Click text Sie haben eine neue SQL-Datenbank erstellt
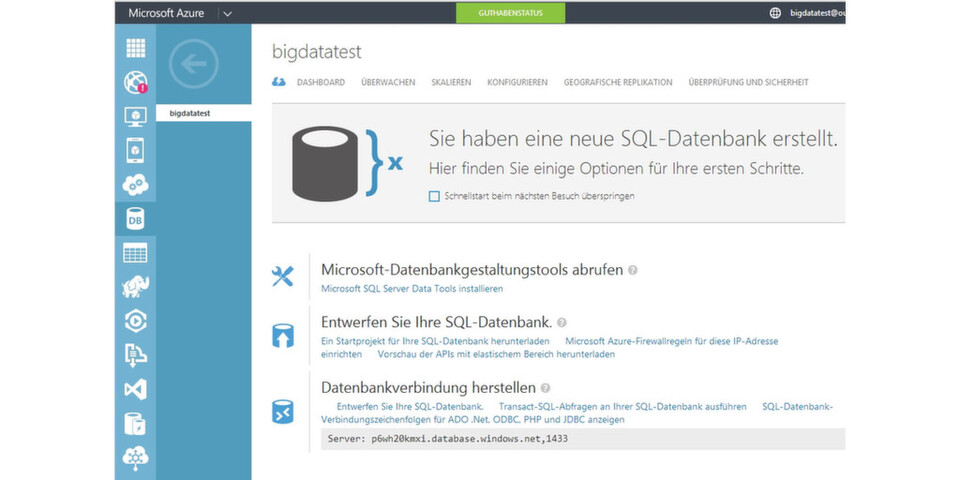The height and width of the screenshot is (480, 960). click(x=633, y=139)
